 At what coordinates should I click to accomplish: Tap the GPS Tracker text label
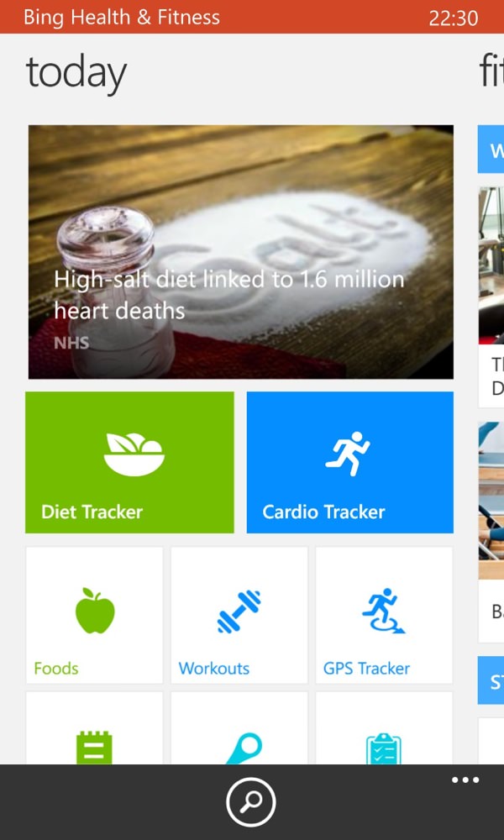point(366,668)
